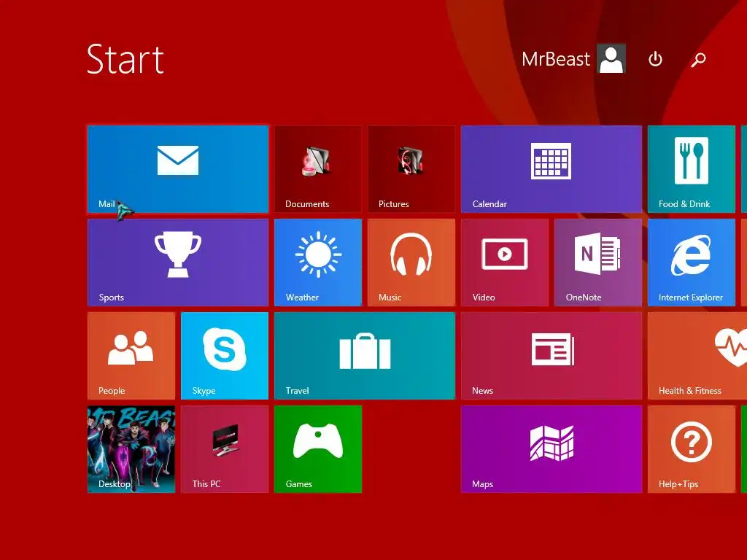Open the Food & Drink tile
Viewport: 747px width, 560px height.
[692, 169]
